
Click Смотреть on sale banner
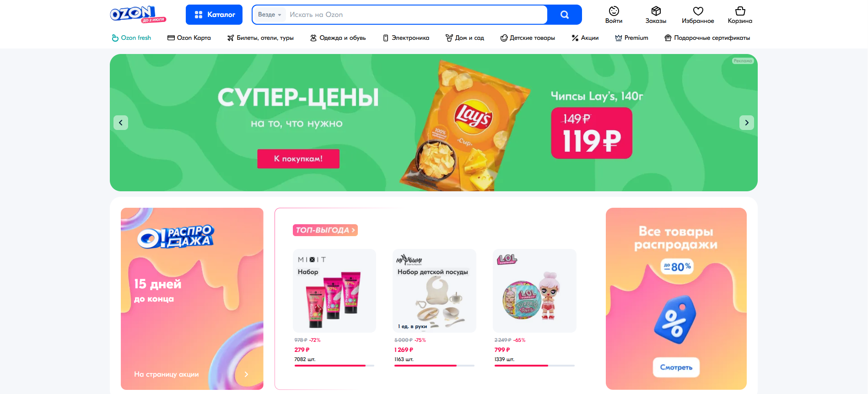pos(676,367)
